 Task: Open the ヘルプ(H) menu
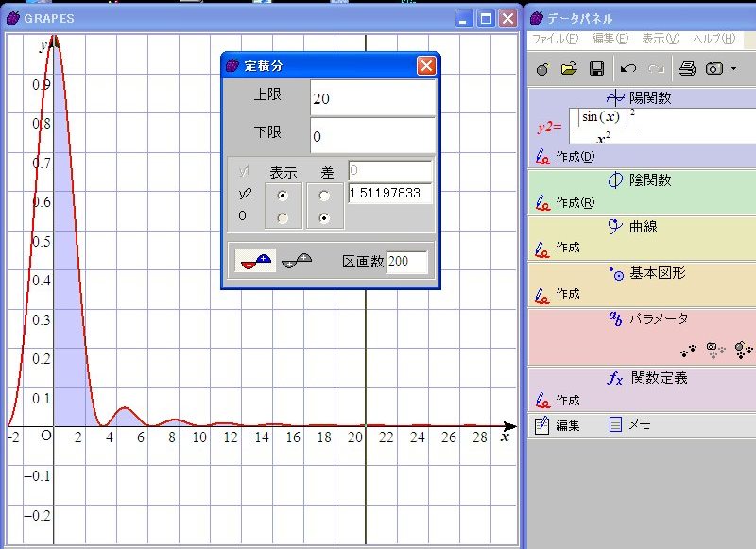pyautogui.click(x=713, y=39)
